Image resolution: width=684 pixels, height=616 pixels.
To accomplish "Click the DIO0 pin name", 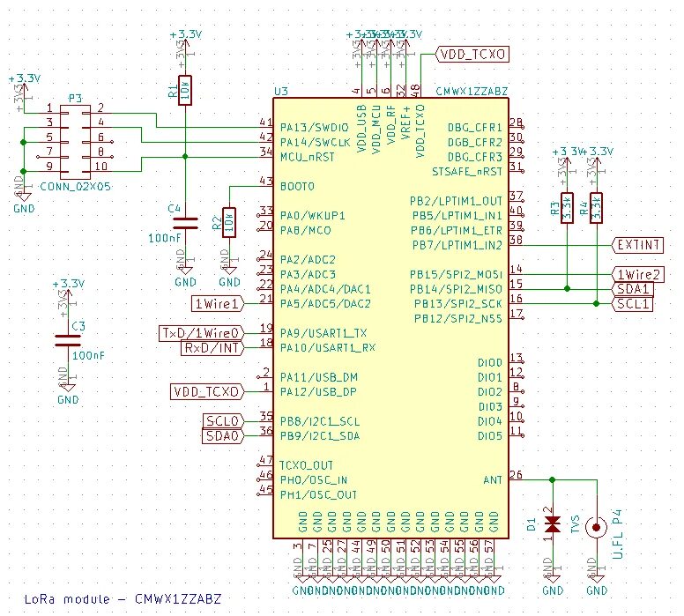I will [x=490, y=362].
